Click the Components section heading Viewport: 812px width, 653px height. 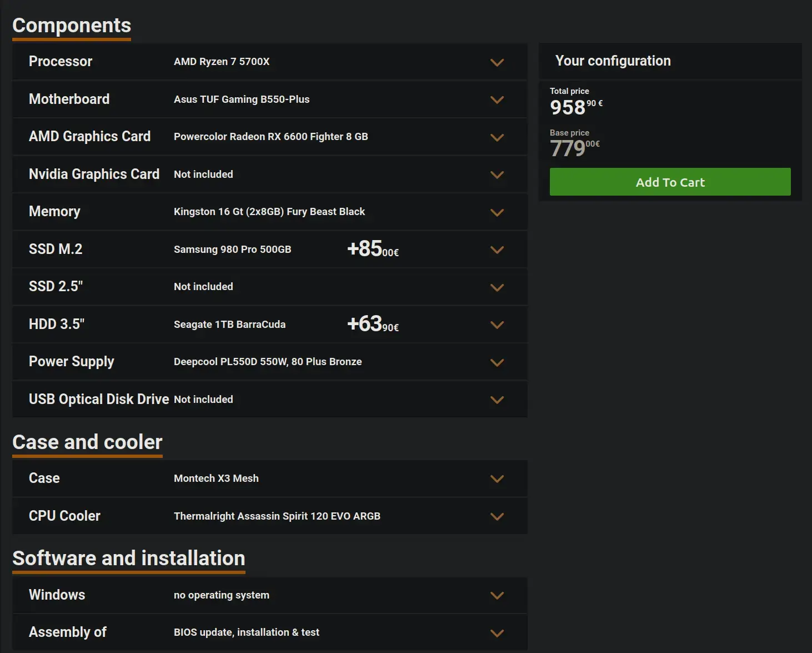(x=72, y=26)
